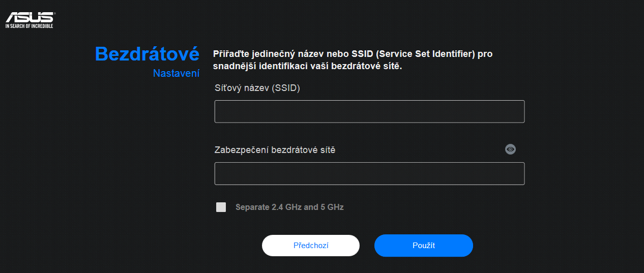
Task: Click the ASUS logo
Action: 30,16
